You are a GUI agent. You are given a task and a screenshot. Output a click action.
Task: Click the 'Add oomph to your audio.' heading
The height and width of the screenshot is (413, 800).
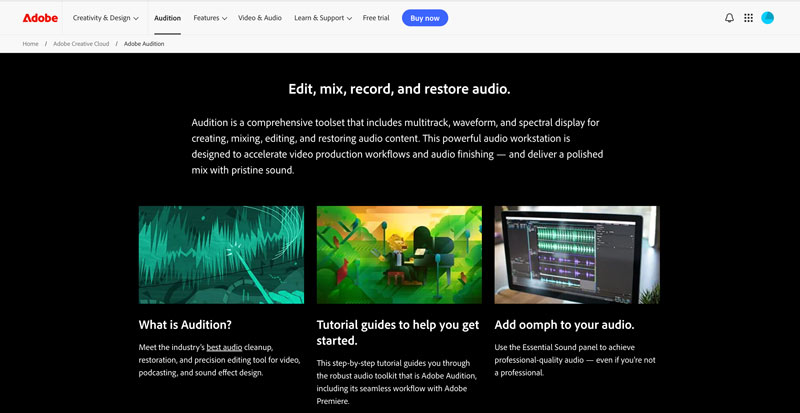tap(564, 325)
